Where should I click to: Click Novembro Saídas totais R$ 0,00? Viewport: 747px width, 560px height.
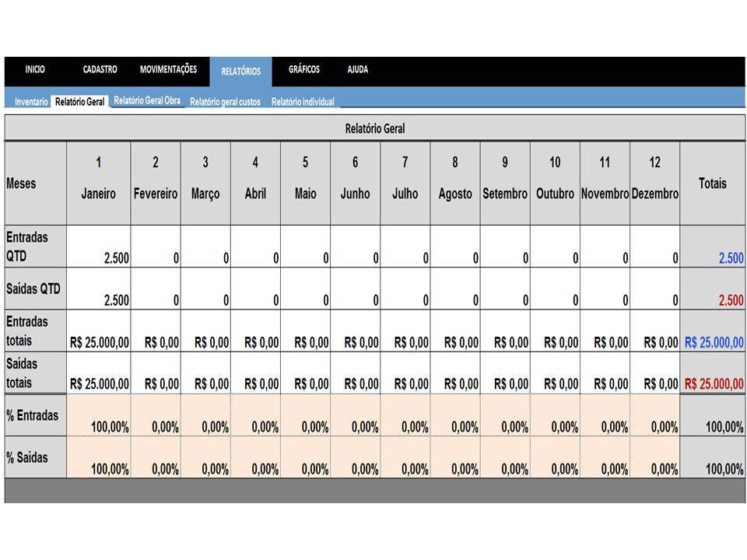(605, 373)
